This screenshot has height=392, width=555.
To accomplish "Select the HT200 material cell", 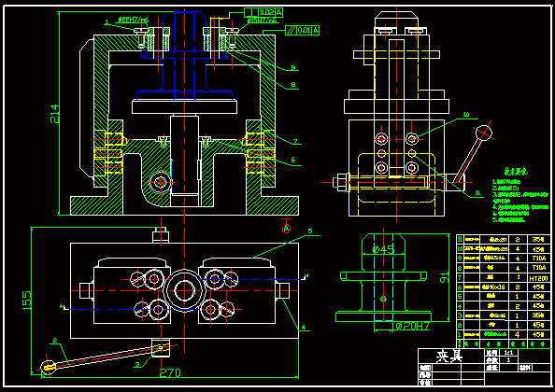I will [x=539, y=278].
